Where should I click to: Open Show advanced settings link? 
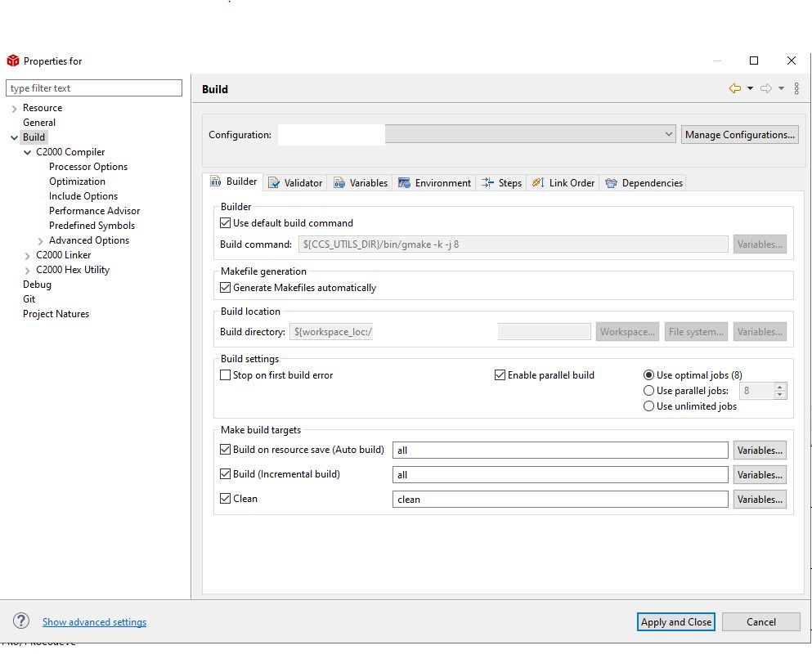(94, 621)
